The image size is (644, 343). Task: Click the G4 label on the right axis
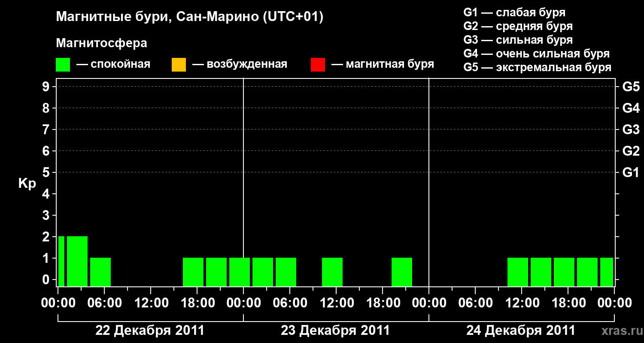tap(631, 108)
